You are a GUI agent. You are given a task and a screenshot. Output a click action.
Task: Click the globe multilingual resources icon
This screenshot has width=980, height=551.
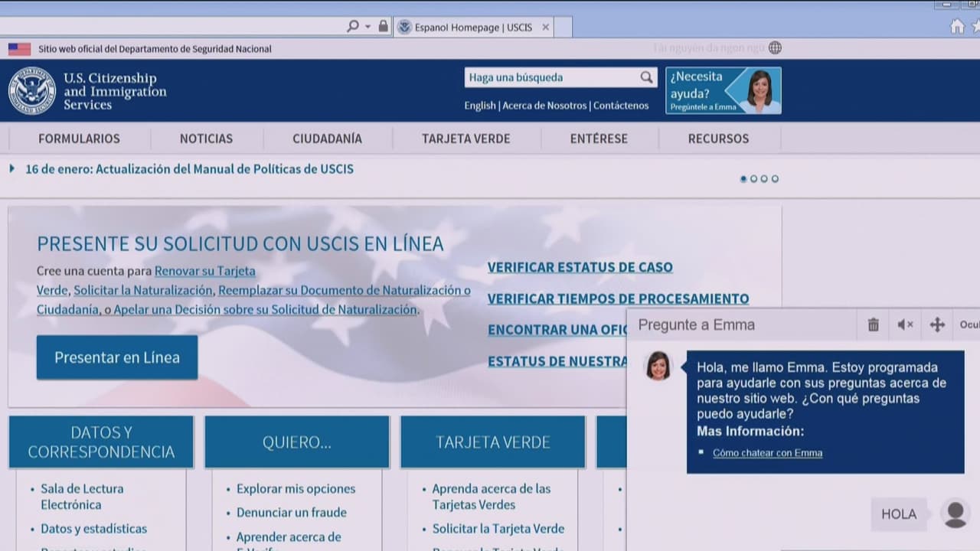tap(775, 47)
